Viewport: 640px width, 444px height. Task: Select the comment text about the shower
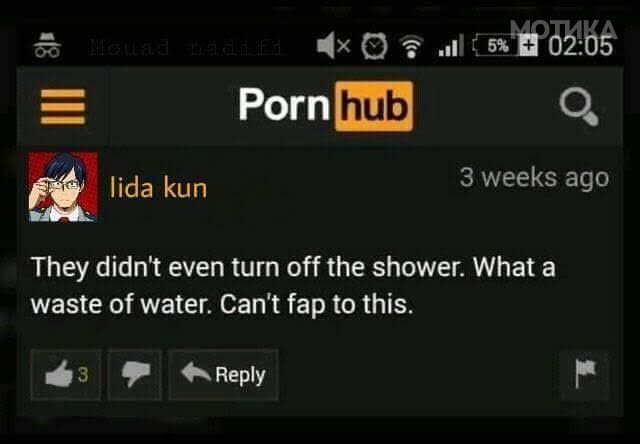click(293, 285)
